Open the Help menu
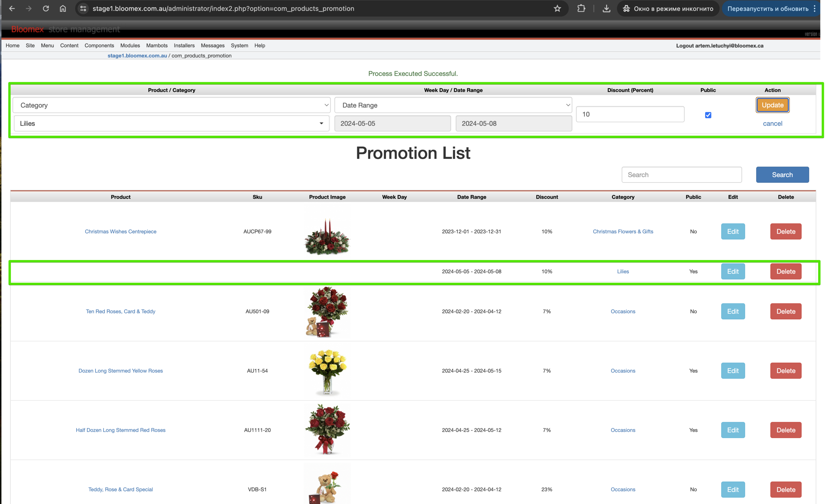The width and height of the screenshot is (825, 504). coord(259,45)
